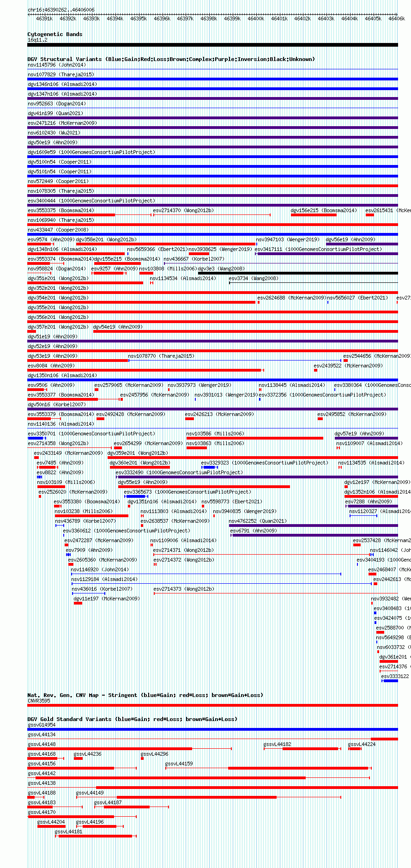Select the gssvL44296 label
The image size is (411, 868).
click(x=155, y=754)
